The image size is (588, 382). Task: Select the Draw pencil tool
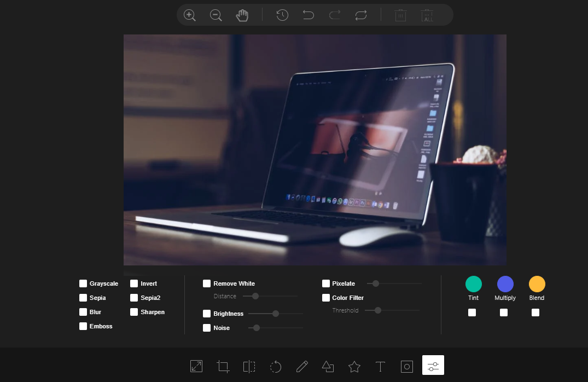[x=302, y=366]
